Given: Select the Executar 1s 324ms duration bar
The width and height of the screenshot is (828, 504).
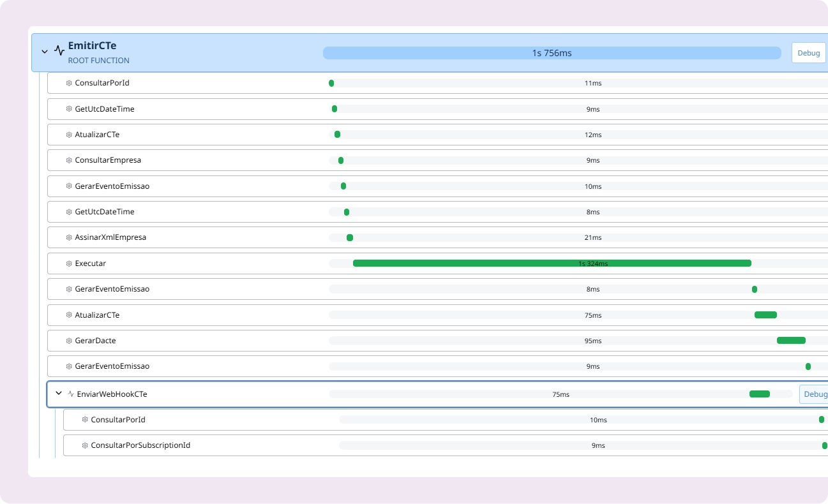Looking at the screenshot, I should pyautogui.click(x=552, y=263).
